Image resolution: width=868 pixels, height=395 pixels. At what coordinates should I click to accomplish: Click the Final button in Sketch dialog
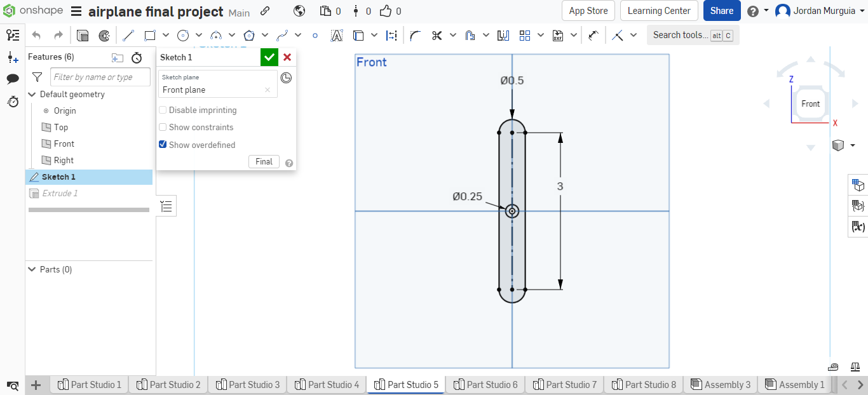point(264,161)
